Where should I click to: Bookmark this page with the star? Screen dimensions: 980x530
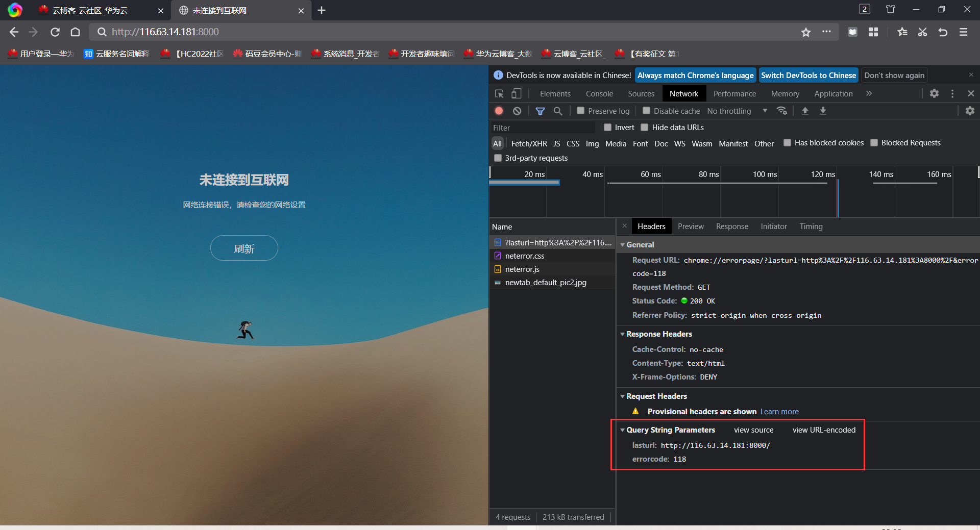point(806,32)
